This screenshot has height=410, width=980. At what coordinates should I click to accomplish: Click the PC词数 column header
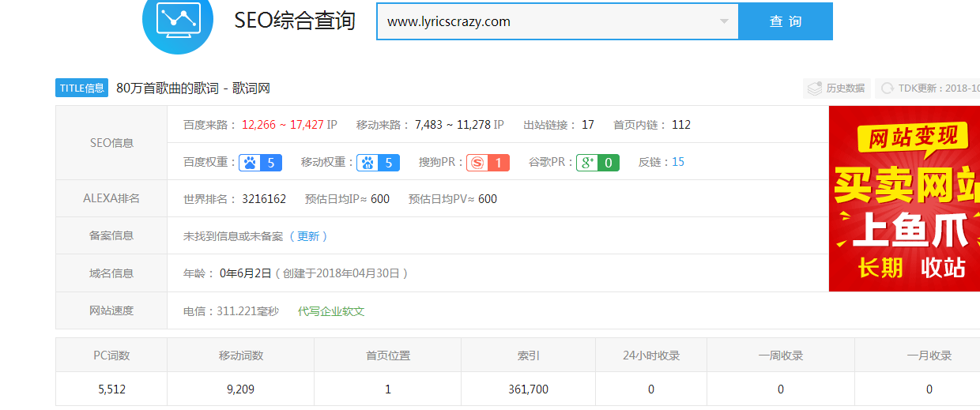pos(111,355)
